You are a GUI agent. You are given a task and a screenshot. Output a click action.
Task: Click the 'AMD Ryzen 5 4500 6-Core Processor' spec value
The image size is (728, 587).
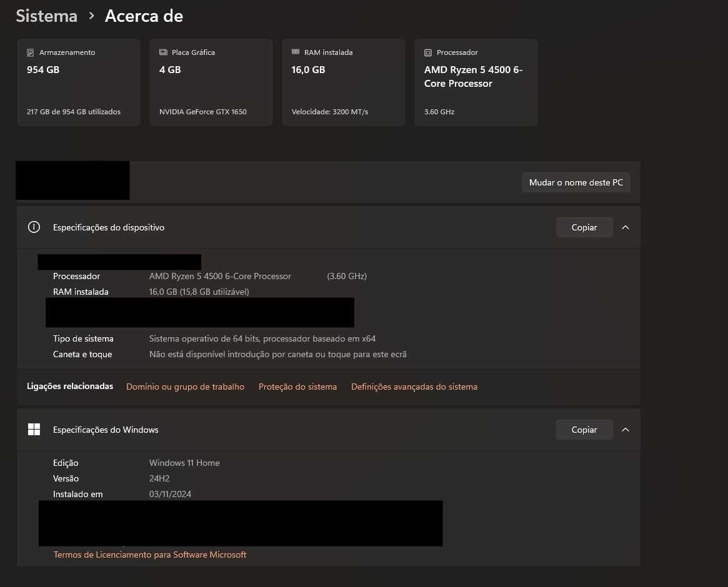(x=220, y=276)
